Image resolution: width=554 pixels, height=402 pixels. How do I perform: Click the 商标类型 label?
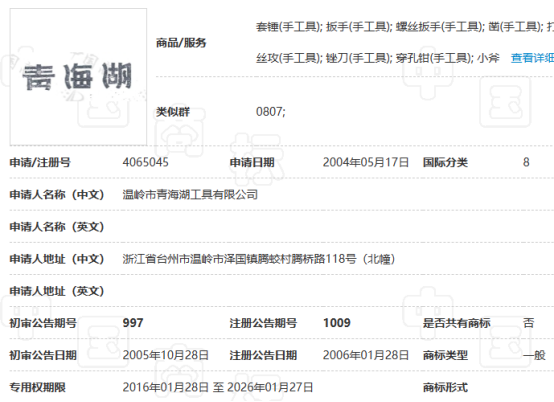(445, 355)
